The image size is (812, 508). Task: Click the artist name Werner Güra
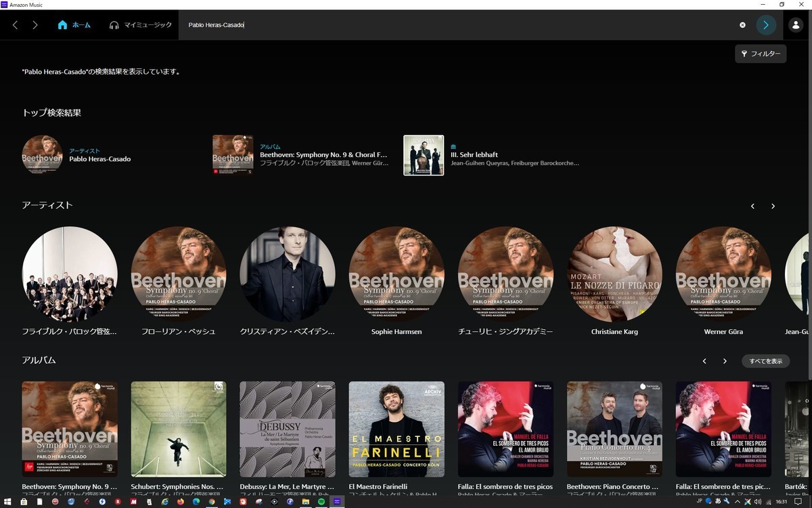pyautogui.click(x=723, y=332)
